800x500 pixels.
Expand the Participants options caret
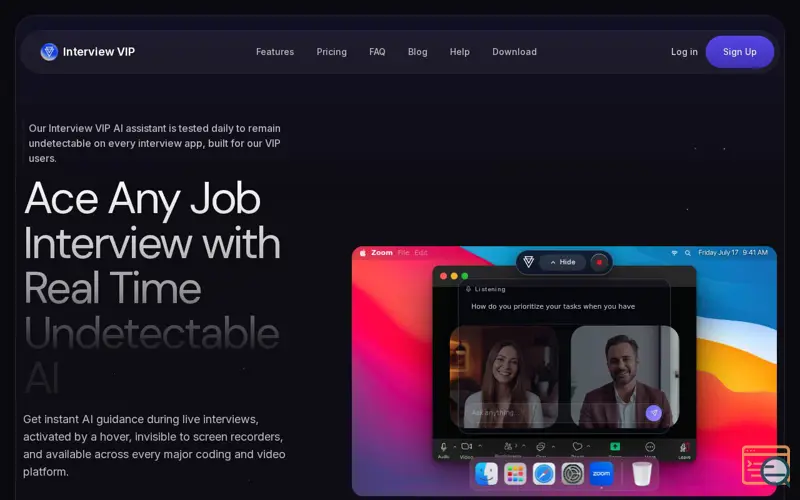click(x=523, y=446)
